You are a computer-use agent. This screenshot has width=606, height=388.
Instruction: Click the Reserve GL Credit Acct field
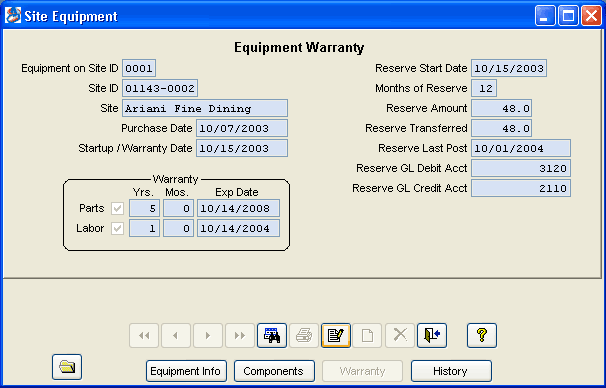[x=521, y=189]
